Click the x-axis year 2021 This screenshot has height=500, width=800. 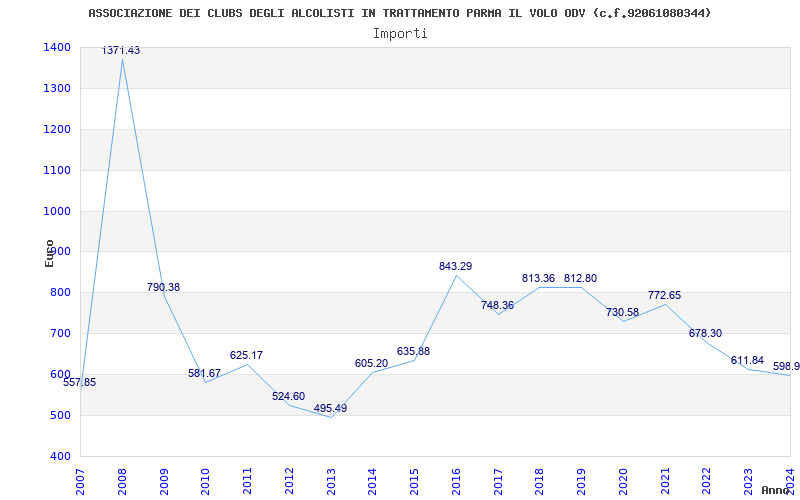[x=665, y=482]
